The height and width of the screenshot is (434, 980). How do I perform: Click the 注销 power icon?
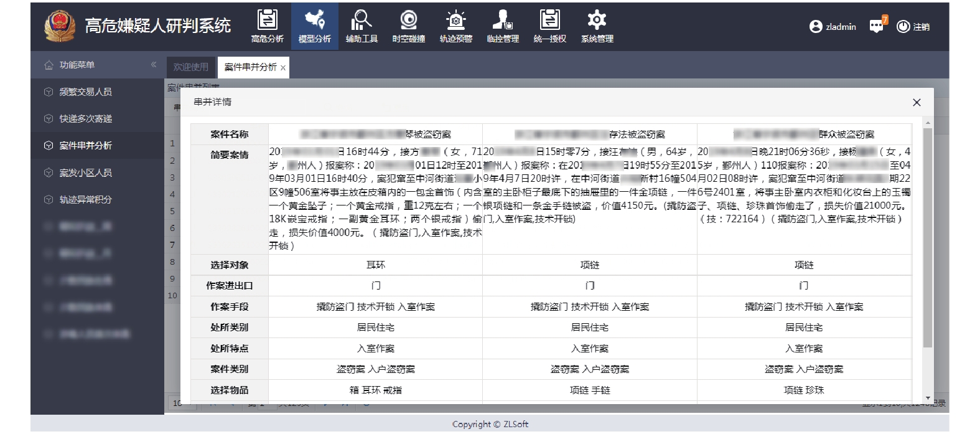(903, 27)
